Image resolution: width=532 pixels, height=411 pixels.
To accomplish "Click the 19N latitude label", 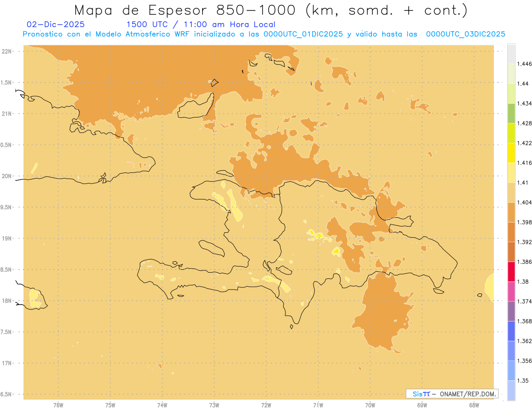I will click(x=7, y=239).
